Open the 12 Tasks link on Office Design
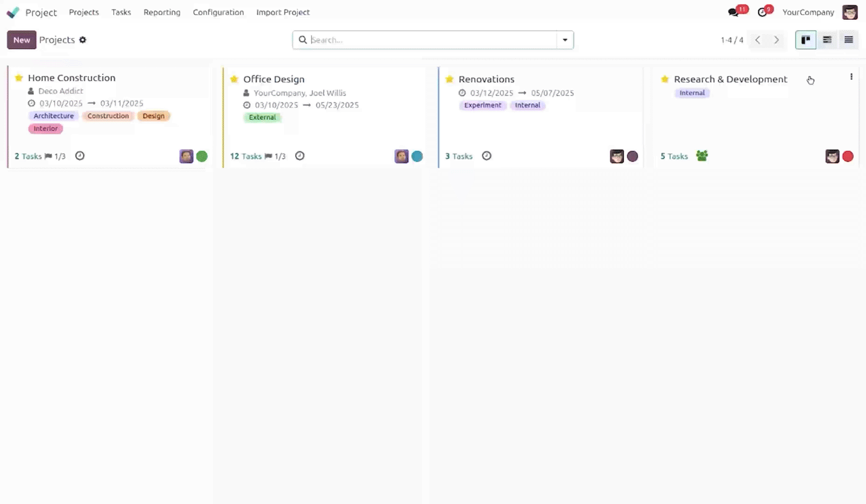The image size is (866, 504). point(246,157)
